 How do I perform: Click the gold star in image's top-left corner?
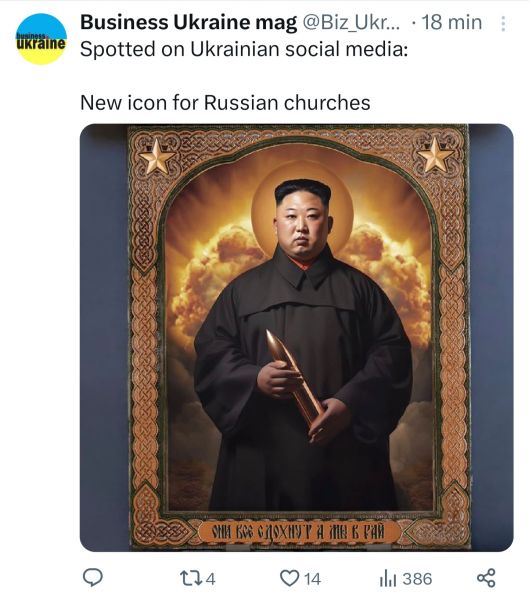pos(157,157)
